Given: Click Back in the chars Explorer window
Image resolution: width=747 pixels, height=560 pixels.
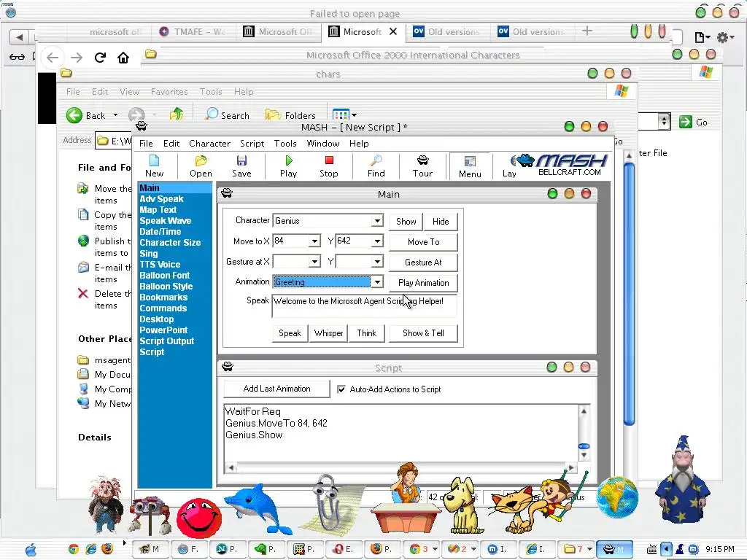Looking at the screenshot, I should click(86, 115).
